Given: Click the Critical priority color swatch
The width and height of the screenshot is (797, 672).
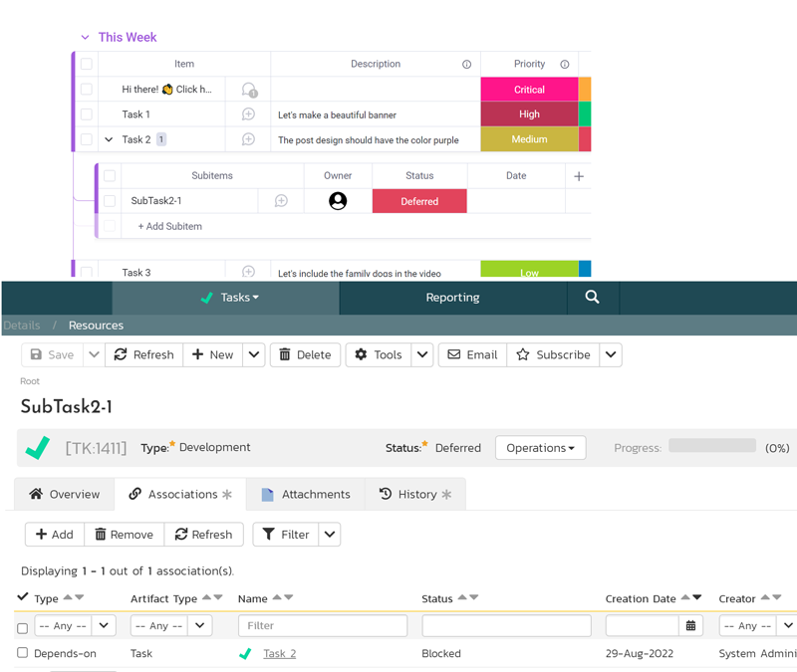Looking at the screenshot, I should click(529, 88).
